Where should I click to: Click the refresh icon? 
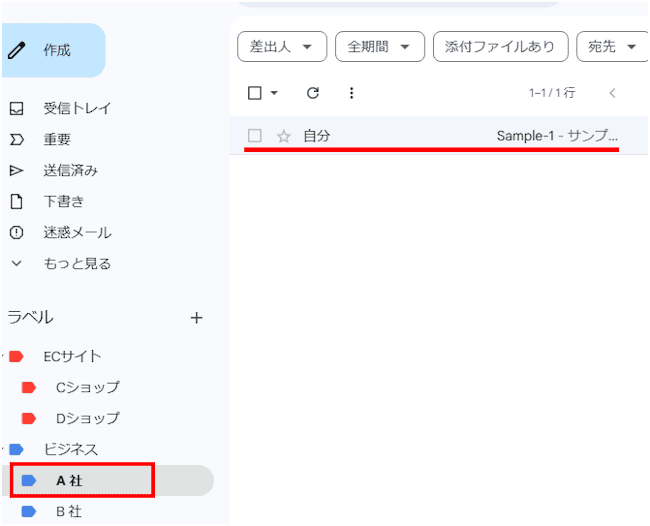click(313, 93)
